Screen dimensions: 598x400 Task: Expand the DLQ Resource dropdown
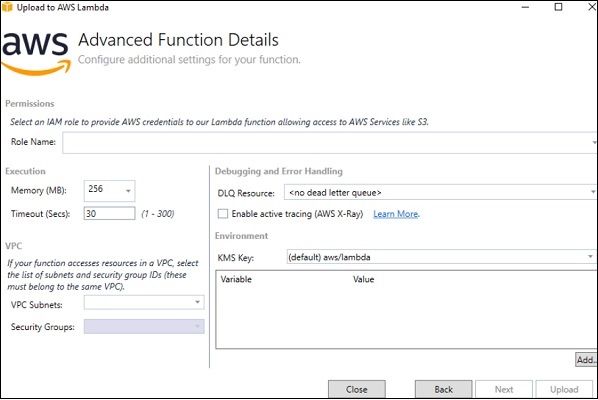(x=440, y=193)
